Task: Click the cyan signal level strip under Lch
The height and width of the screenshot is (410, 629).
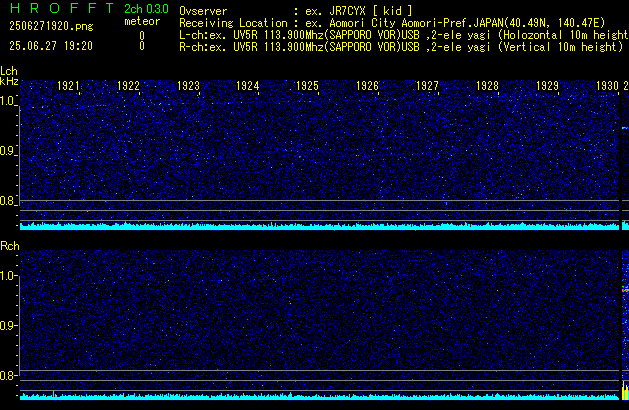Action: [x=319, y=226]
